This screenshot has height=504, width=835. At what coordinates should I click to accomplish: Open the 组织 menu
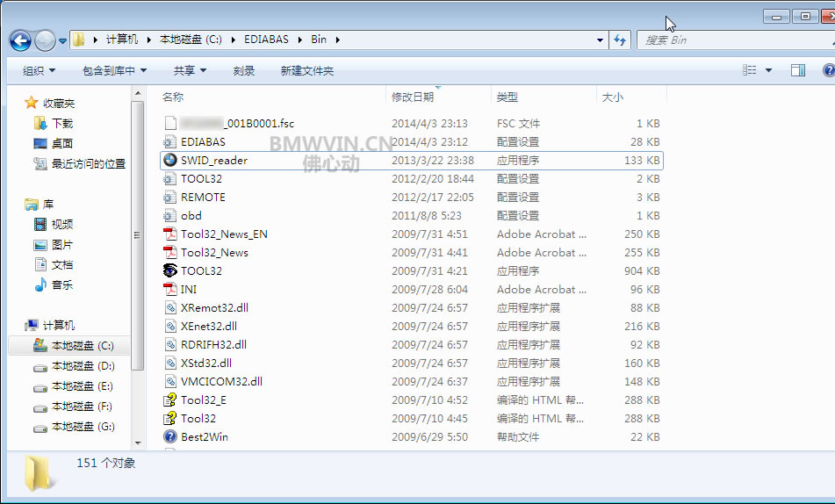pos(39,70)
